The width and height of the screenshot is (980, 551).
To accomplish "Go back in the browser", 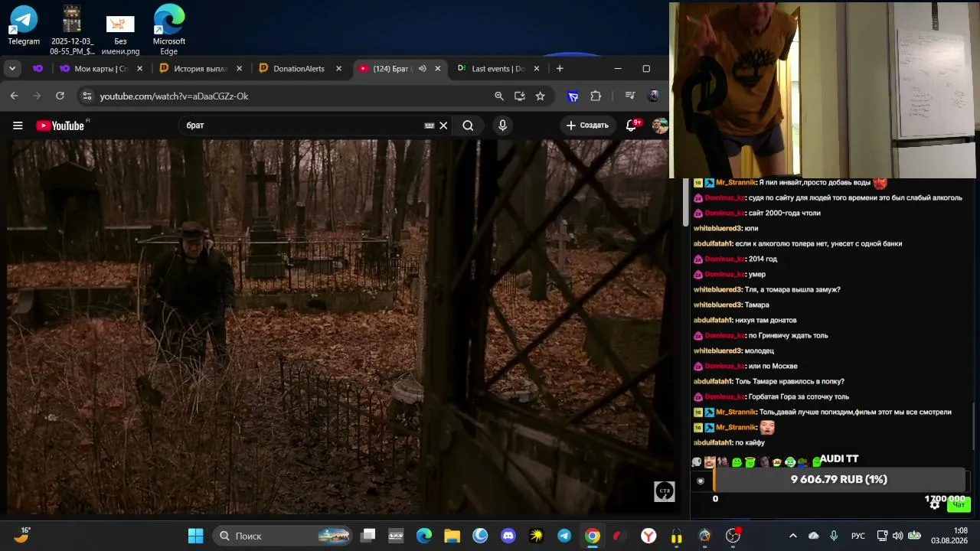I will 14,96.
